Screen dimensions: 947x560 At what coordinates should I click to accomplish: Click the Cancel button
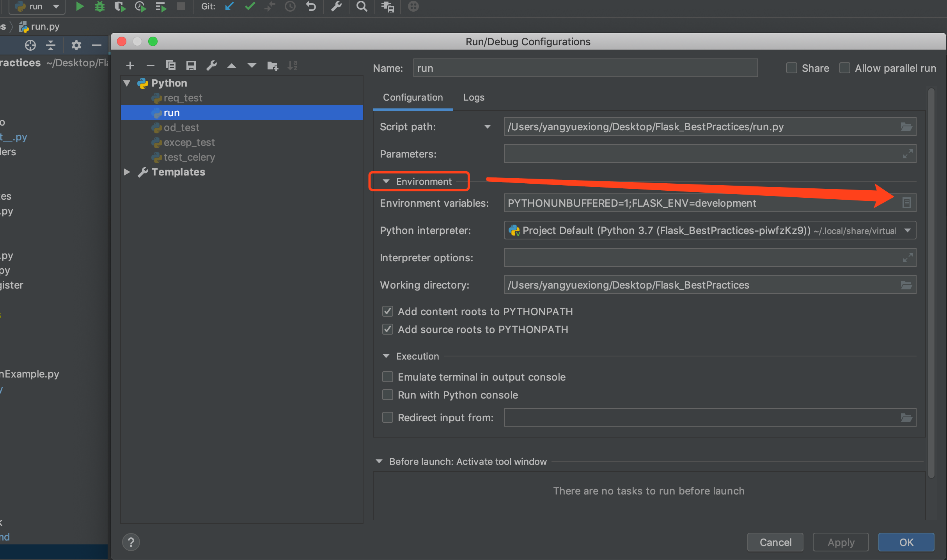coord(775,542)
